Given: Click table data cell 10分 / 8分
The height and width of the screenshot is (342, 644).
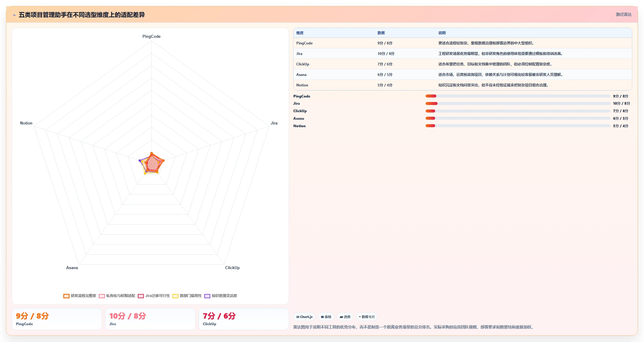Looking at the screenshot, I should 386,54.
